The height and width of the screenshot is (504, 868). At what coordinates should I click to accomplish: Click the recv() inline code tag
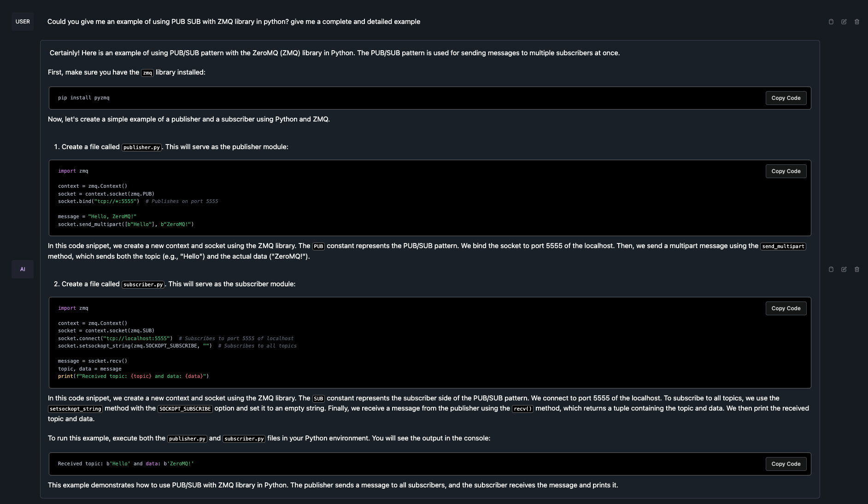[x=522, y=409]
